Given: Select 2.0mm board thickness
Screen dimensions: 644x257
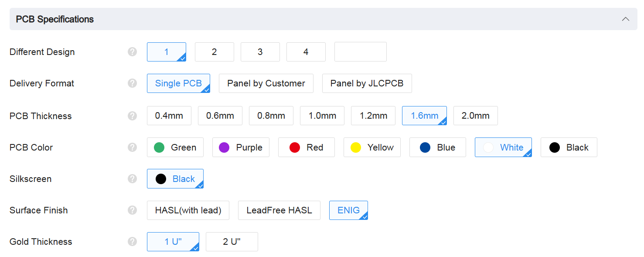Looking at the screenshot, I should pos(475,116).
